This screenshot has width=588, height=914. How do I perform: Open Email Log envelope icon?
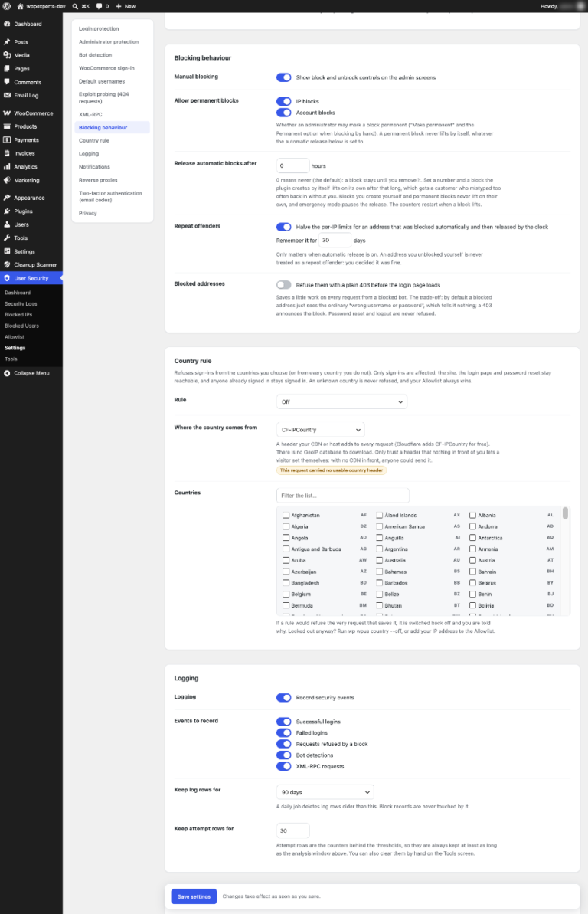(7, 95)
